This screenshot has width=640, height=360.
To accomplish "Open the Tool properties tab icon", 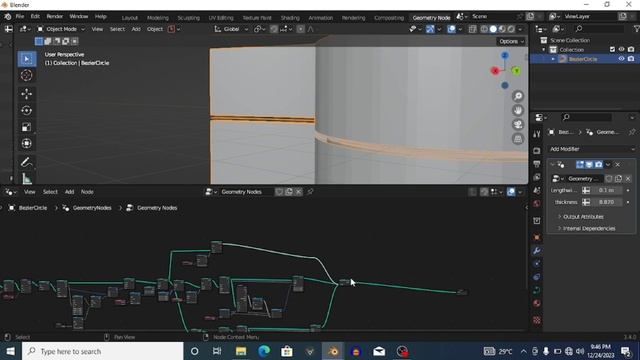I will 537,134.
